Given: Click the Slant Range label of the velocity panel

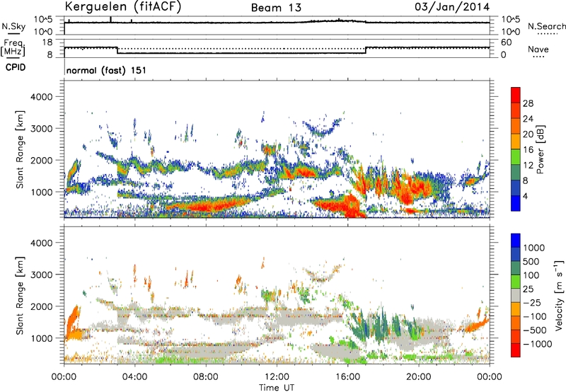Looking at the screenshot, I should click(20, 295).
